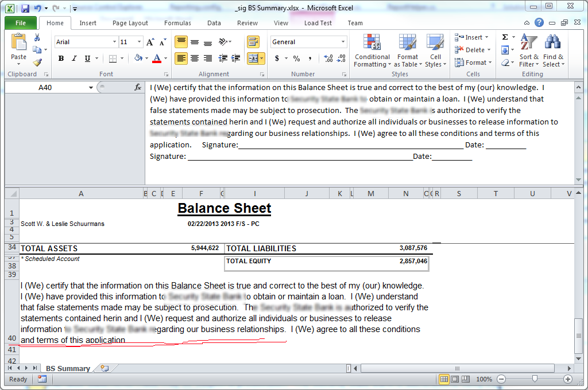Open Sort & Filter menu
Screen dimensions: 588x390
click(x=529, y=50)
